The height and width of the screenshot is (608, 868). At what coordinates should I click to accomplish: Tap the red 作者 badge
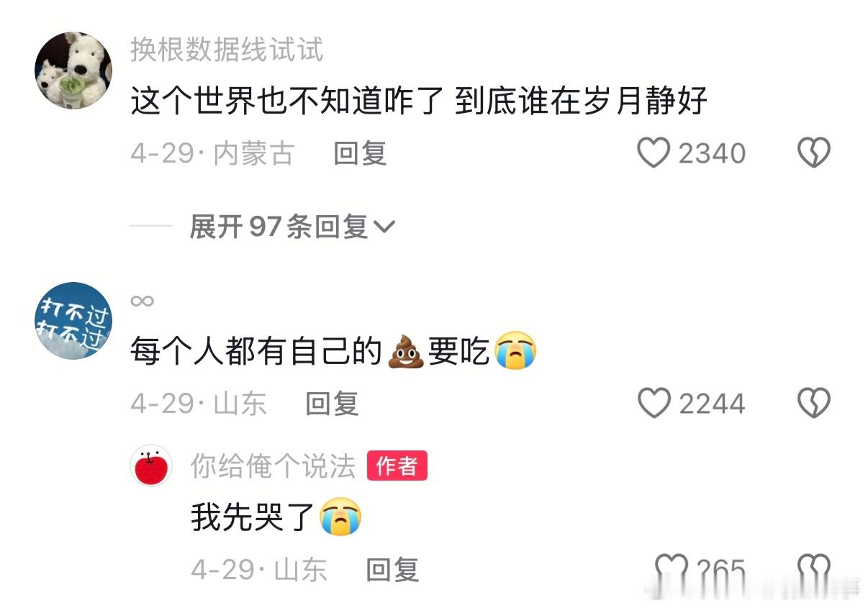[397, 466]
